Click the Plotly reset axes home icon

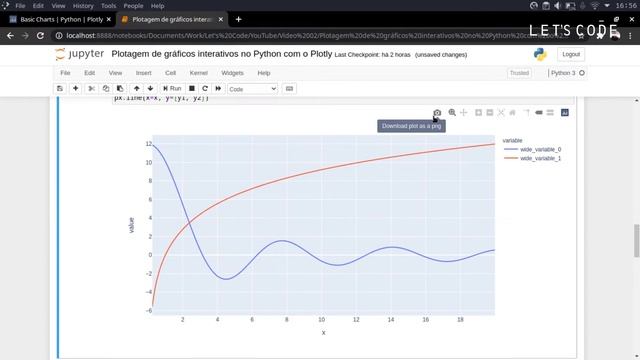[513, 113]
